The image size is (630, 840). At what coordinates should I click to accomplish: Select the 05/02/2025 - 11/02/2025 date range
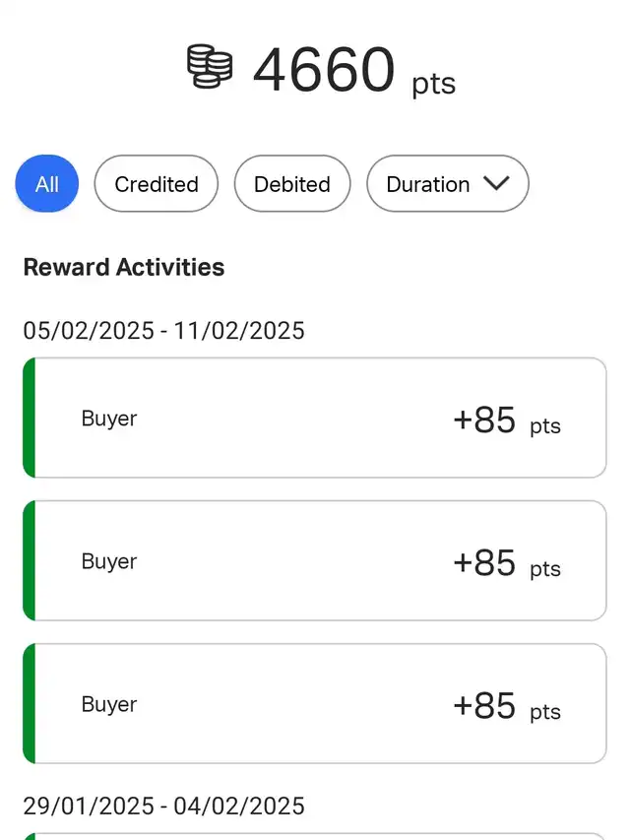164,330
